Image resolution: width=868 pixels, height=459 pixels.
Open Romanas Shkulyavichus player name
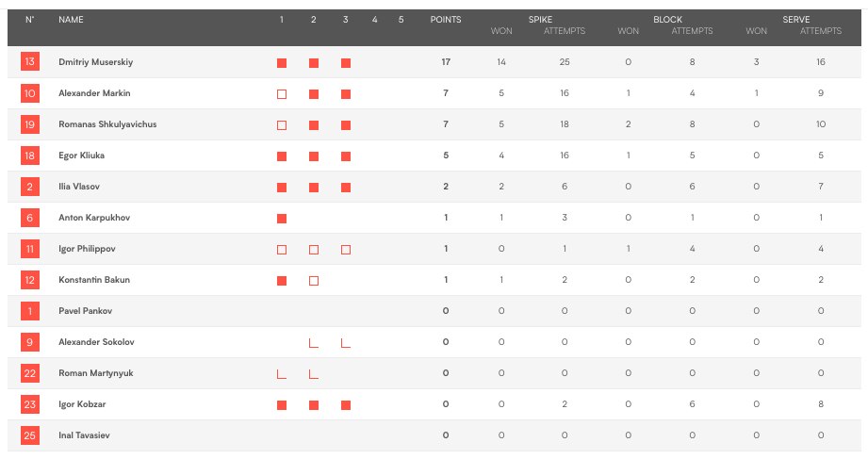(x=107, y=124)
